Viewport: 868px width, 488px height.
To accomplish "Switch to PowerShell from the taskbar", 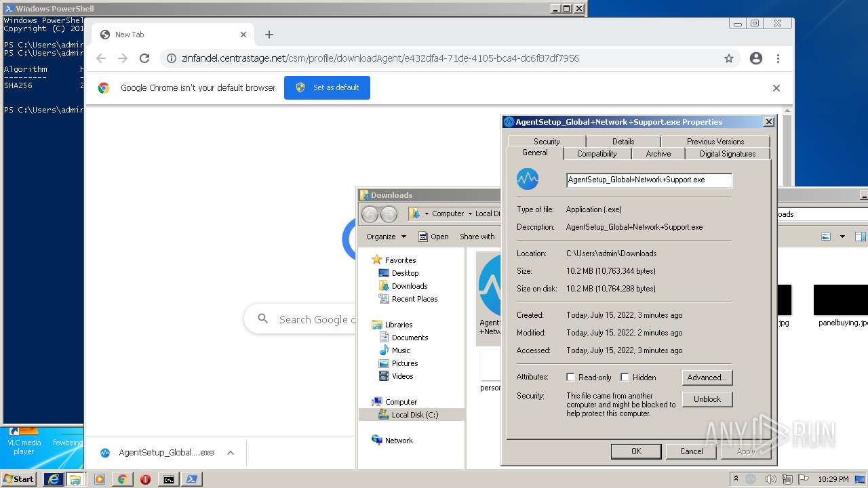I will pos(191,479).
